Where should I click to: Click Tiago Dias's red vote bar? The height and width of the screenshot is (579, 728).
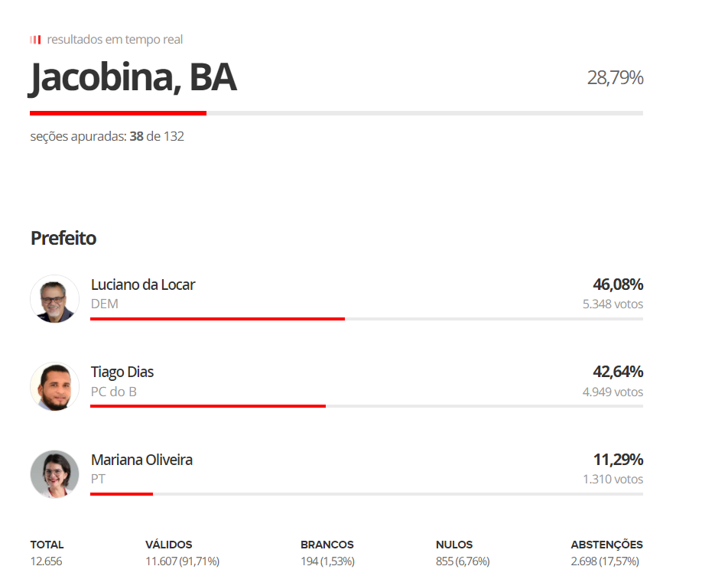208,406
